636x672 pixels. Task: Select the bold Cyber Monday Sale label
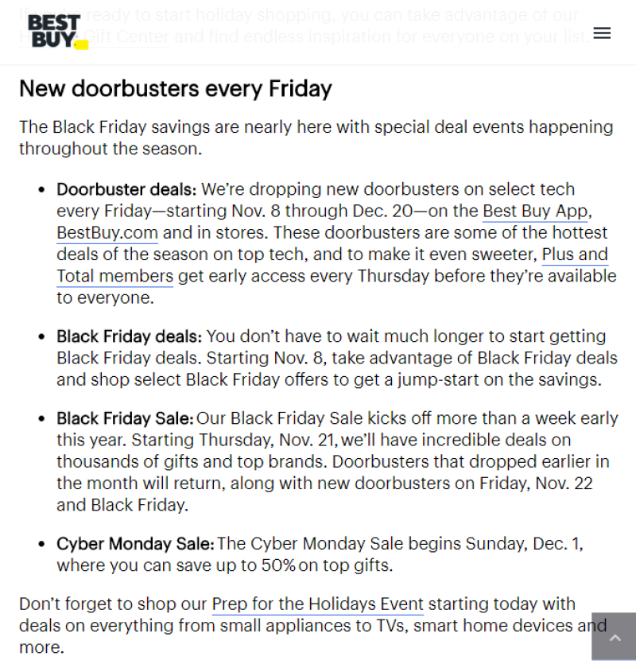pos(135,545)
